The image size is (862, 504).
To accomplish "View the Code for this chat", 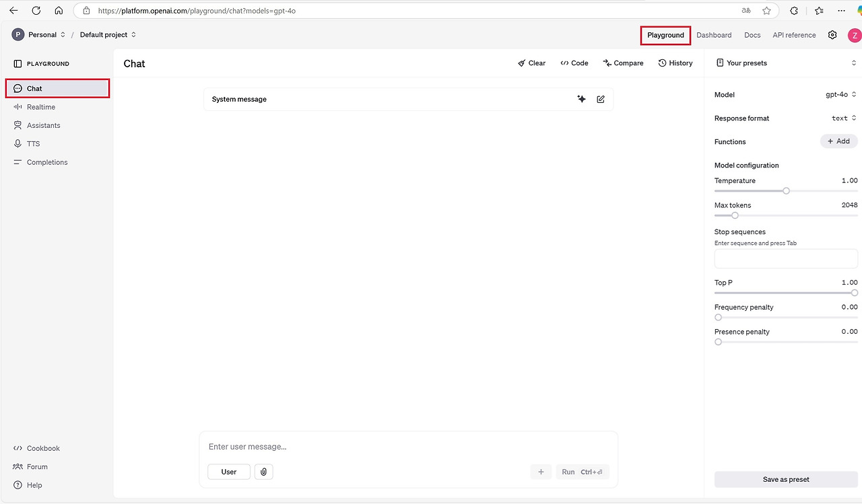I will coord(574,63).
